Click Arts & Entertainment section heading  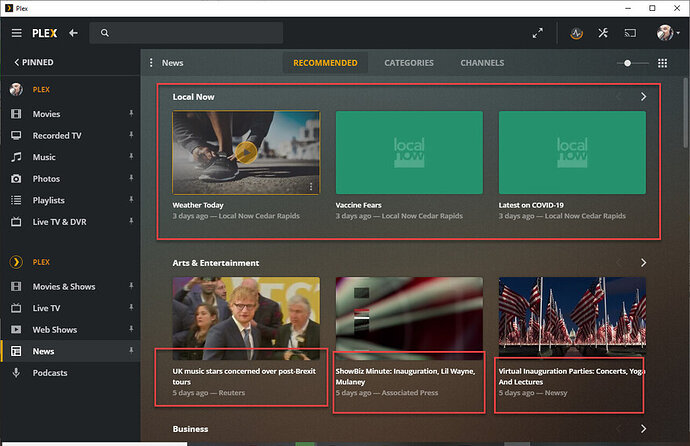click(216, 263)
